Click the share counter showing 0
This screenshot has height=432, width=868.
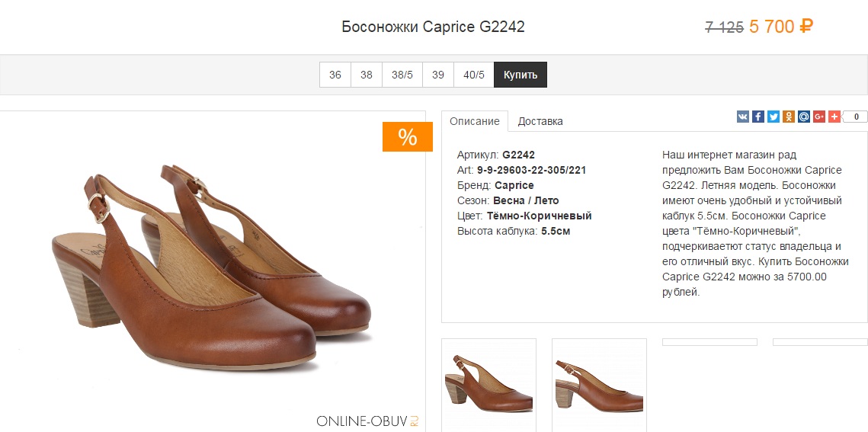tap(855, 117)
